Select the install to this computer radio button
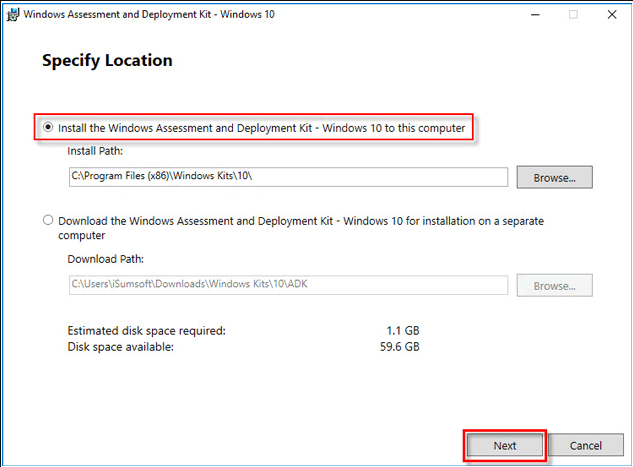The height and width of the screenshot is (467, 633). pyautogui.click(x=48, y=128)
